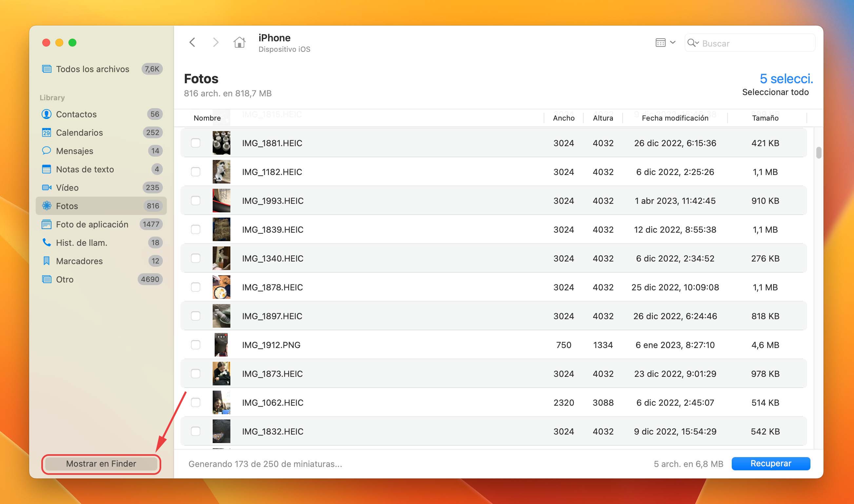Tick checkbox for IMG_1912.PNG
Screen dimensions: 854x504
point(196,345)
